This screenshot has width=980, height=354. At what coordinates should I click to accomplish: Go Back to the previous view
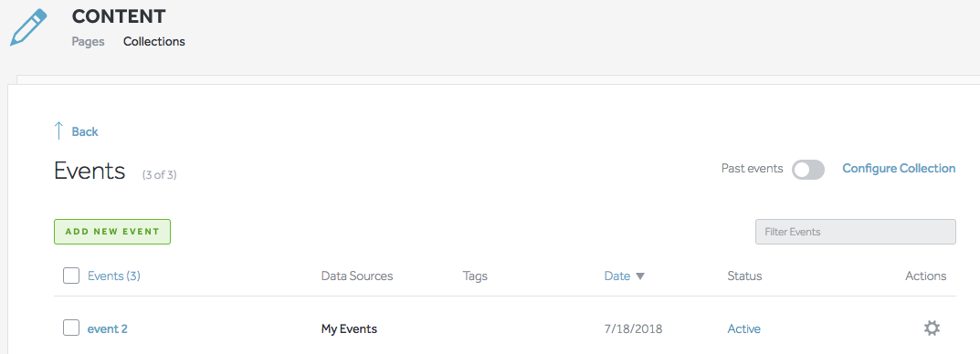click(x=85, y=131)
